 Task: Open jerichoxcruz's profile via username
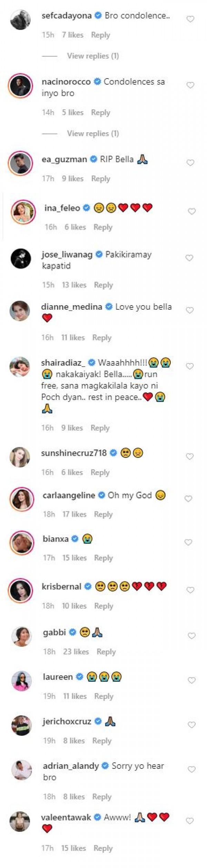pos(67,721)
